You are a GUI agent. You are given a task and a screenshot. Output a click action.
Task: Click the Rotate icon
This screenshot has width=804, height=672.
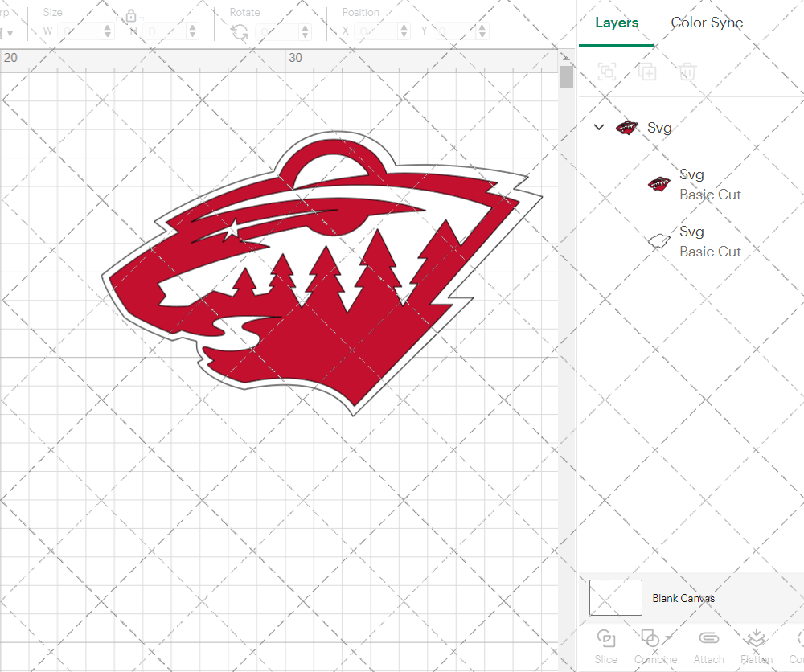tap(240, 32)
